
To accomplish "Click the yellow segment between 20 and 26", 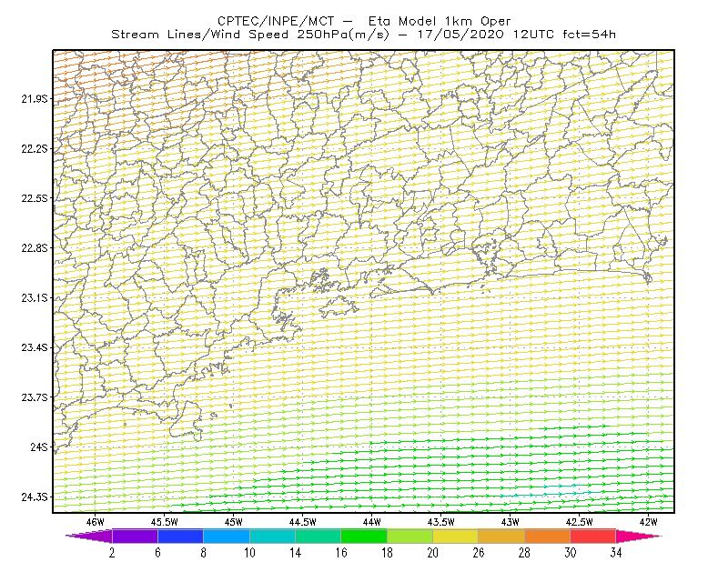I will click(x=456, y=536).
